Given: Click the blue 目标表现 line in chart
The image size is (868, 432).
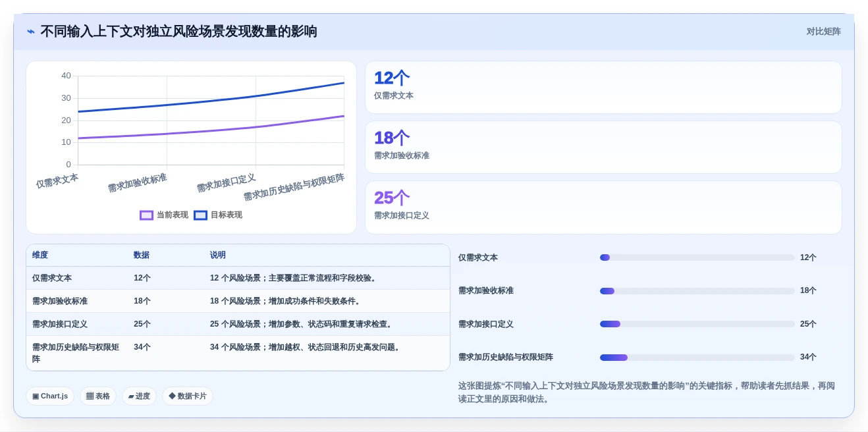Looking at the screenshot, I should tap(211, 100).
